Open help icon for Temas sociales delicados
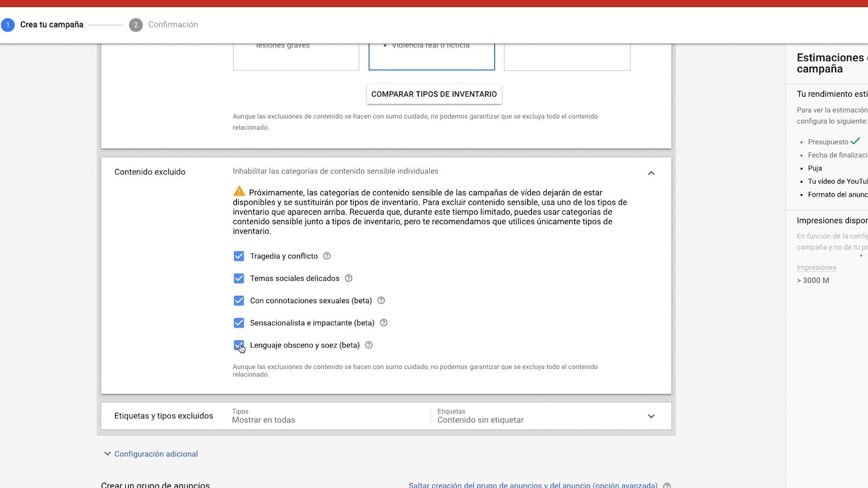 [x=349, y=278]
